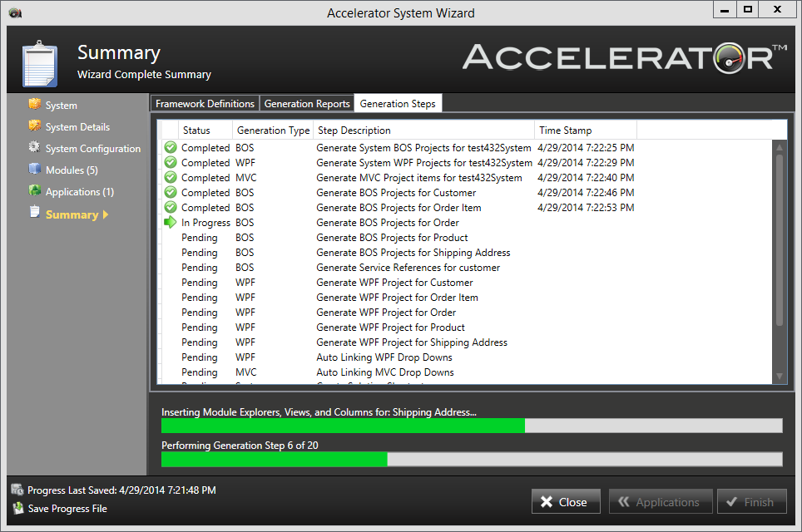Screen dimensions: 802x532
Task: Select "Auto Linking MVC Drop Downs" row
Action: 467,372
